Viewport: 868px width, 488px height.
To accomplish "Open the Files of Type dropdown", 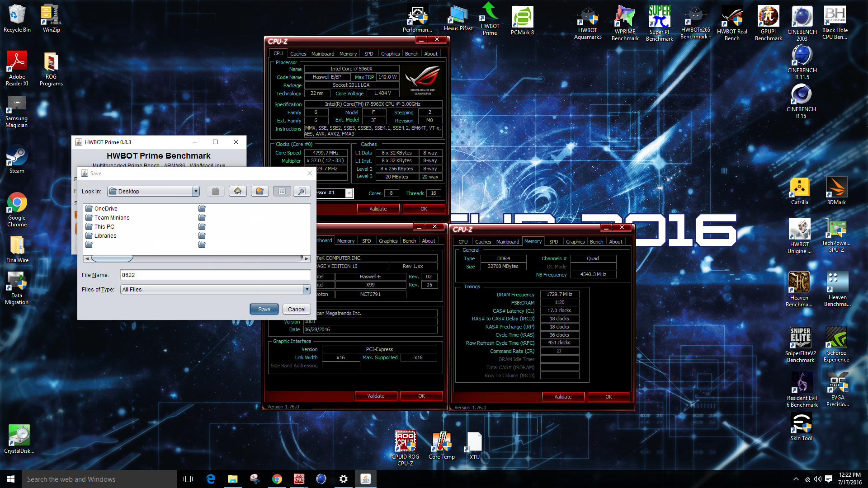I will (307, 289).
